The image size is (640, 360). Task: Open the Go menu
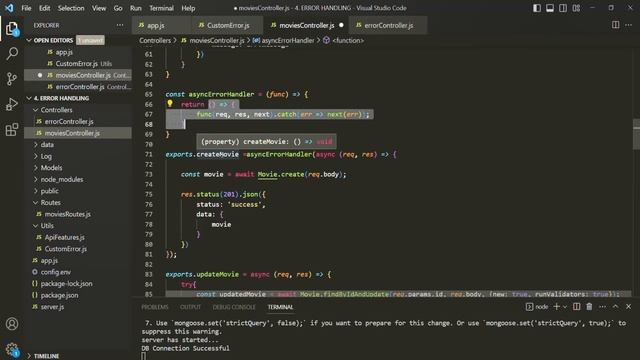click(118, 8)
